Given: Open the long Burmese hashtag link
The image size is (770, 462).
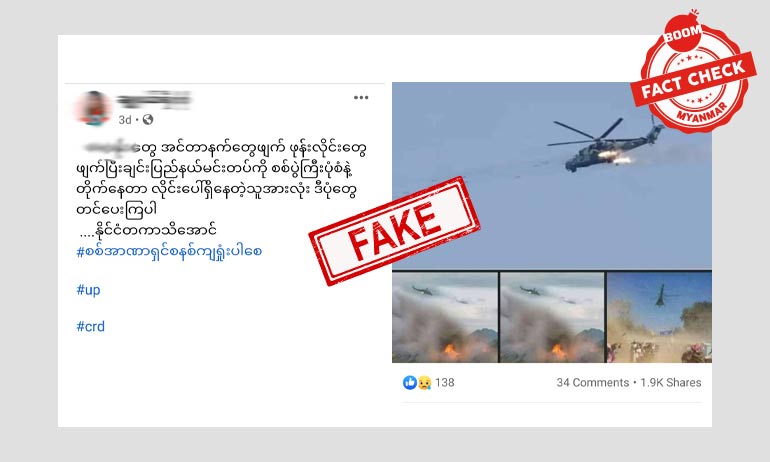Looking at the screenshot, I should 169,252.
